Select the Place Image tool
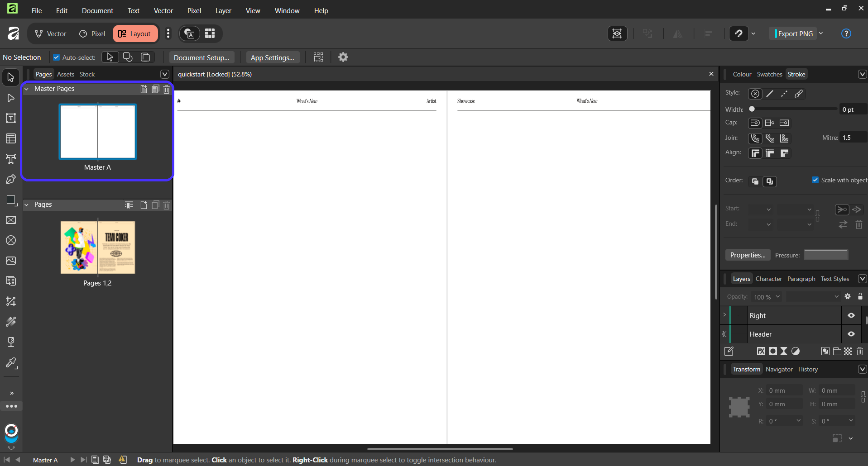This screenshot has height=466, width=868. tap(11, 261)
